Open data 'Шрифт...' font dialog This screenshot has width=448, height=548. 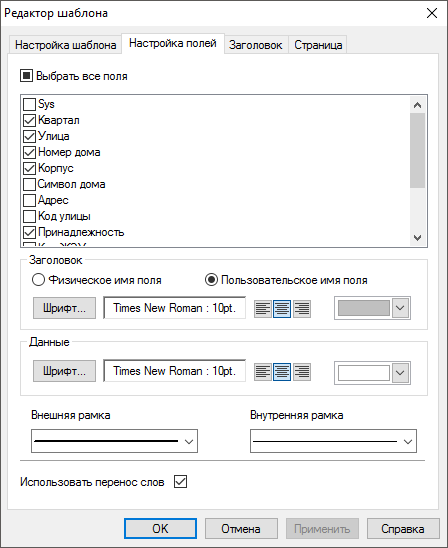64,371
